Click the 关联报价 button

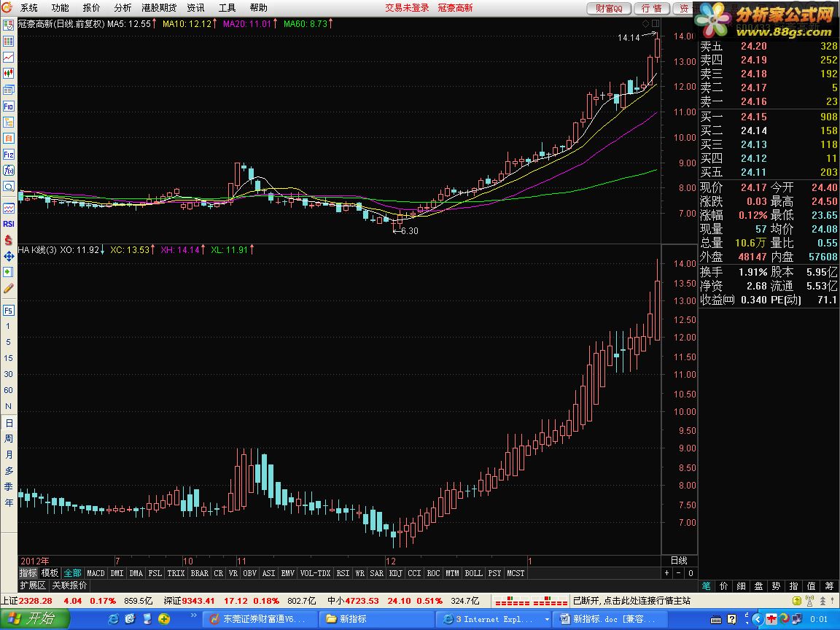(x=70, y=585)
